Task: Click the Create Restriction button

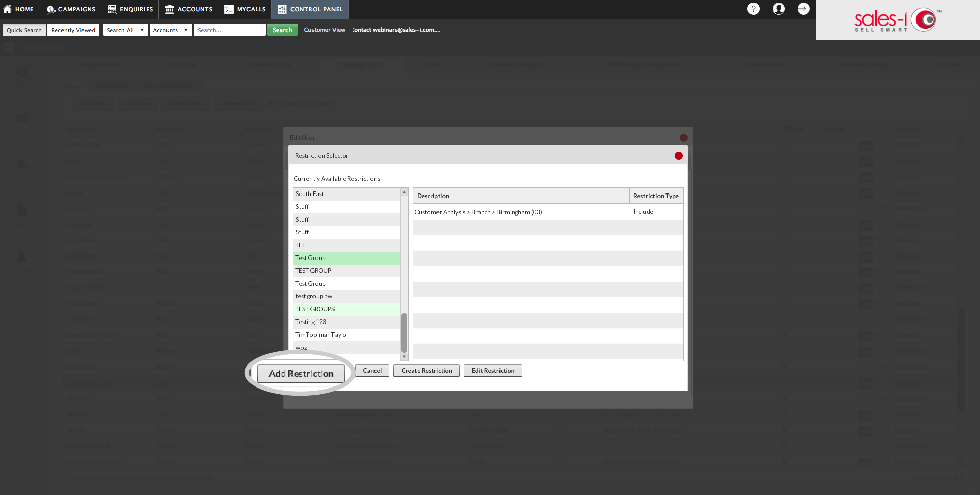Action: [x=427, y=371]
